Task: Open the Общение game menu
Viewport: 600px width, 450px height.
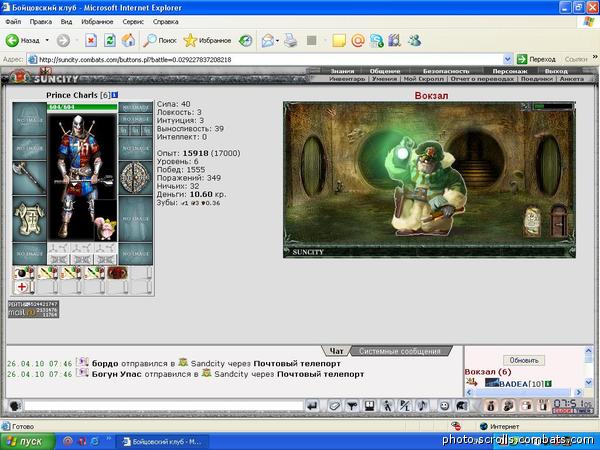Action: tap(385, 71)
